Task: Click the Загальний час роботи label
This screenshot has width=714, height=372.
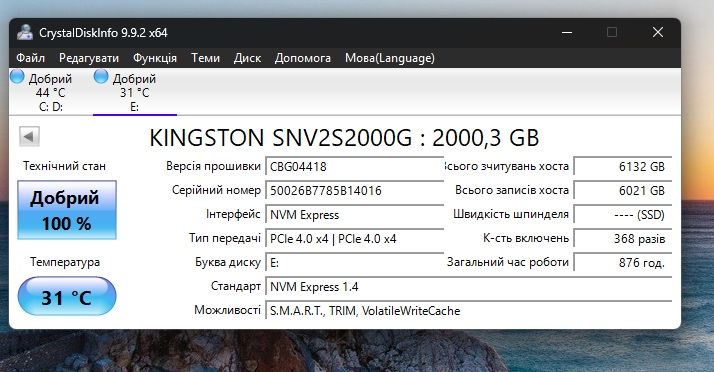Action: point(508,262)
